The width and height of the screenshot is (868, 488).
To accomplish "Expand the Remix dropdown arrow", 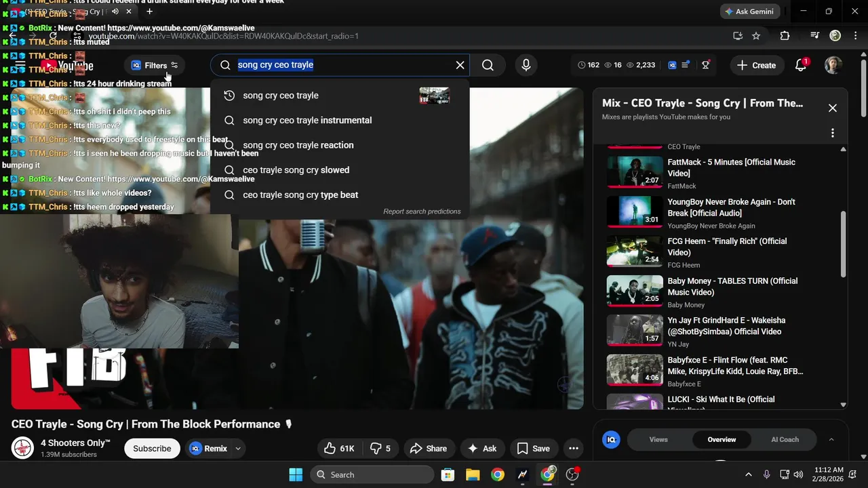I will click(238, 448).
